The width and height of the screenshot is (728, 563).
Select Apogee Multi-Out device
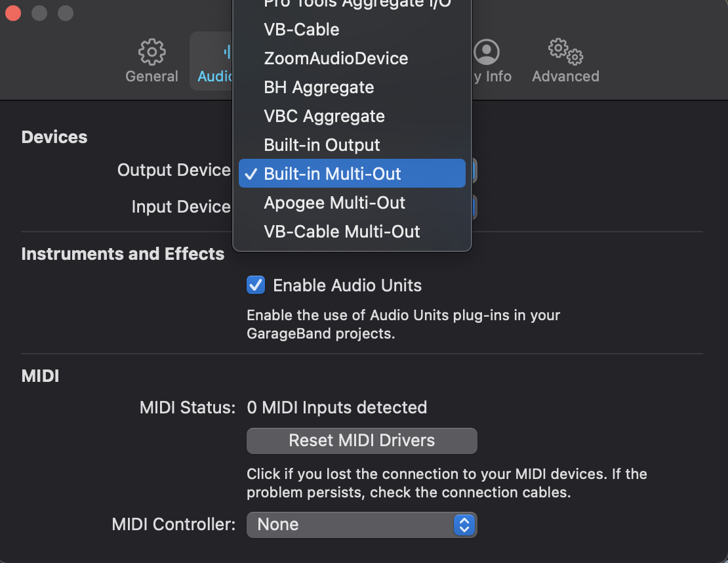click(352, 203)
